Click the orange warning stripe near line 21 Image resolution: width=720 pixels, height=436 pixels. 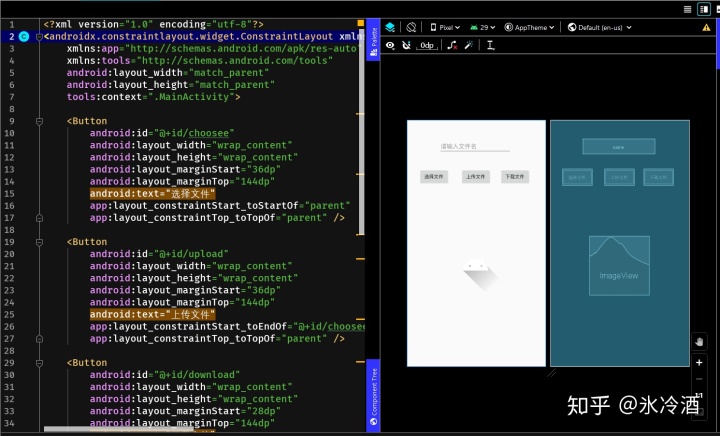point(360,259)
